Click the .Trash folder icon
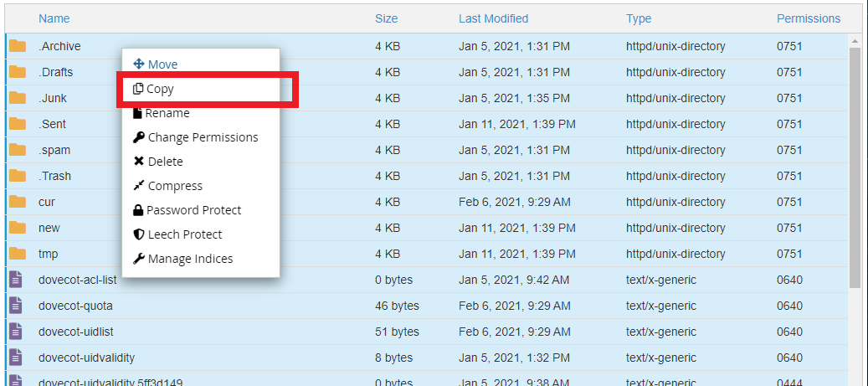Viewport: 868px width, 386px height. tap(18, 176)
